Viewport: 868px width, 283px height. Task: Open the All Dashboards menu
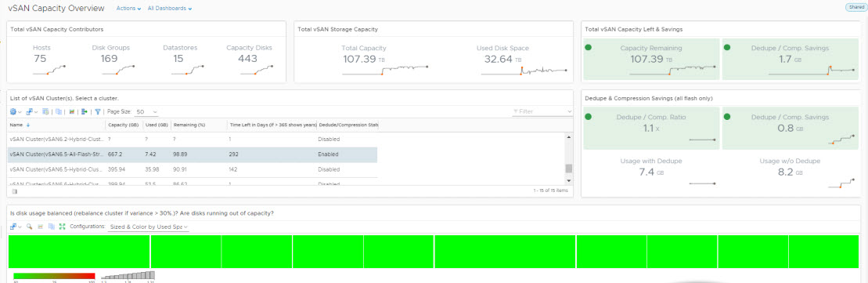(170, 9)
